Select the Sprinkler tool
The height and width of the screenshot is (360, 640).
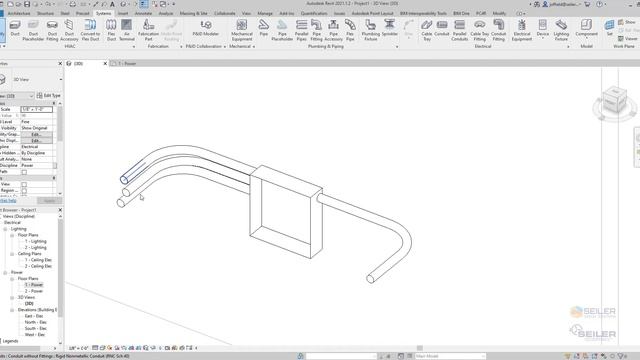(x=389, y=28)
